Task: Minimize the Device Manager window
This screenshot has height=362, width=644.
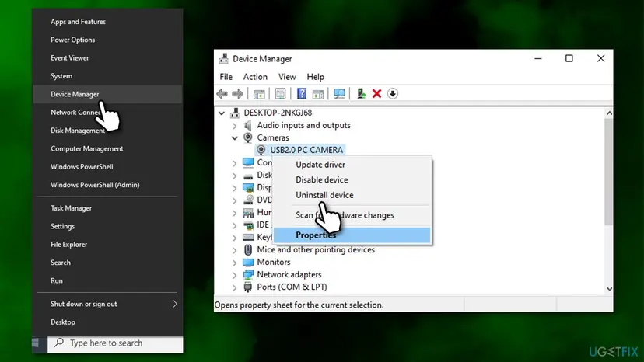Action: 538,59
